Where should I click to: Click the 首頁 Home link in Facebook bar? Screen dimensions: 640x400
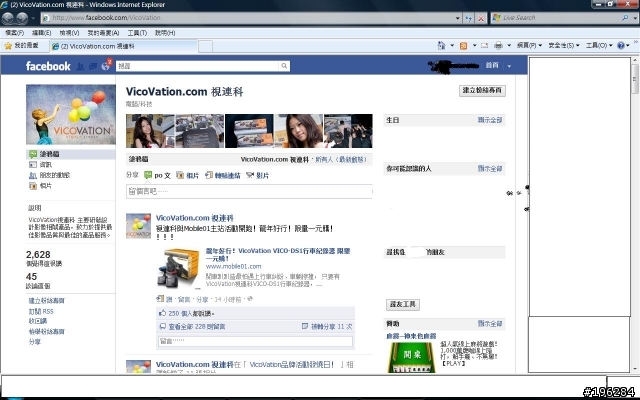point(492,65)
